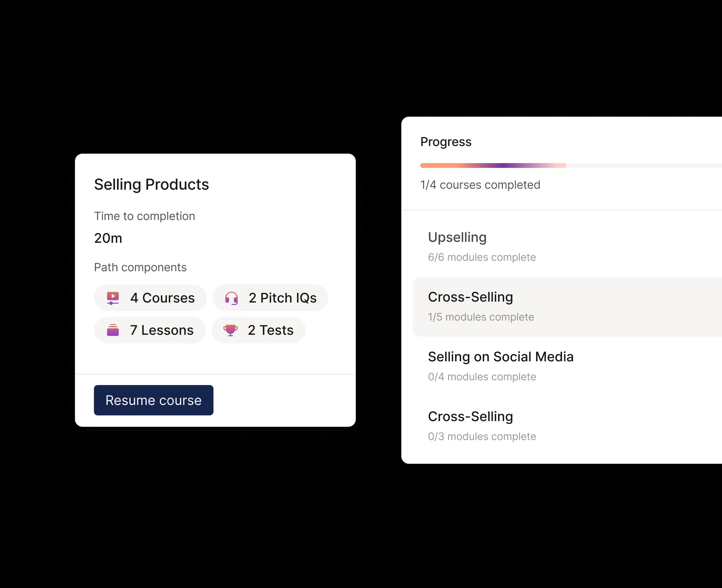
Task: Select the "4 Courses" chip label
Action: click(x=162, y=298)
